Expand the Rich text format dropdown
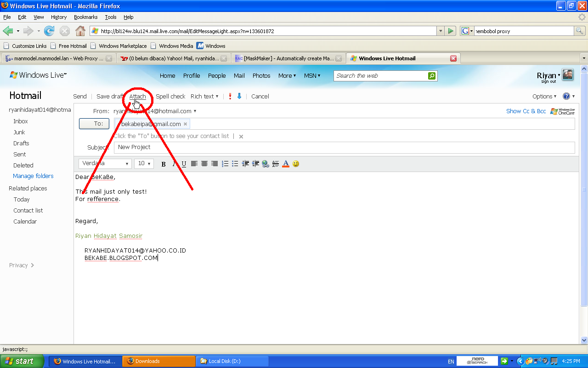Viewport: 588px width, 368px height. (204, 96)
